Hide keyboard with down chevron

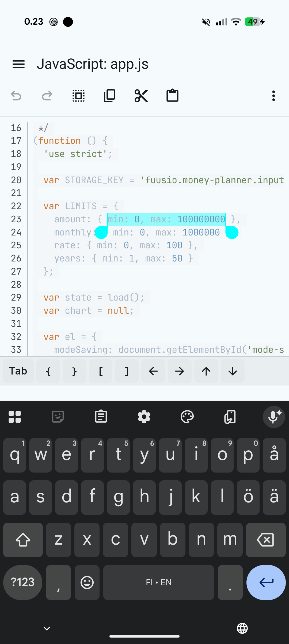[x=47, y=628]
